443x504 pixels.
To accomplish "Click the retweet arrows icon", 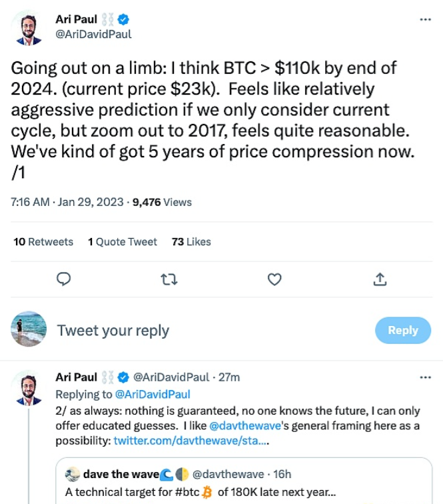I will pos(169,279).
